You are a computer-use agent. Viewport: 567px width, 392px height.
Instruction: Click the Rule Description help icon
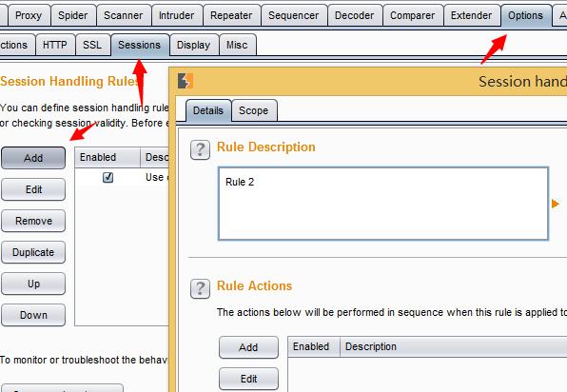200,149
